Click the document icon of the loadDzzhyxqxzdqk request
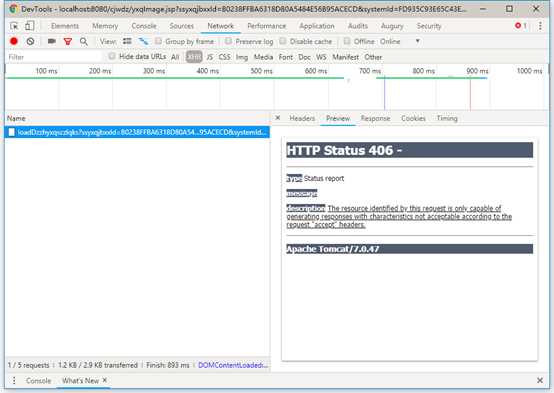The height and width of the screenshot is (393, 554). [12, 132]
